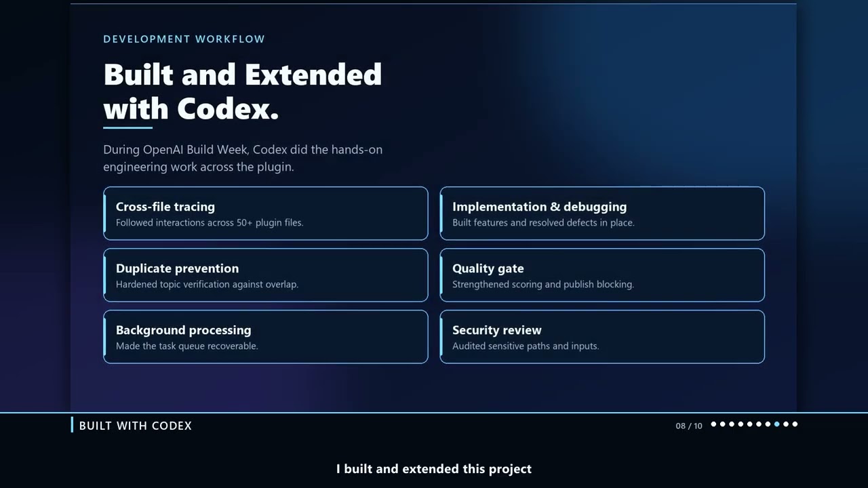
Task: Click the "Background processing" card title
Action: pyautogui.click(x=183, y=330)
